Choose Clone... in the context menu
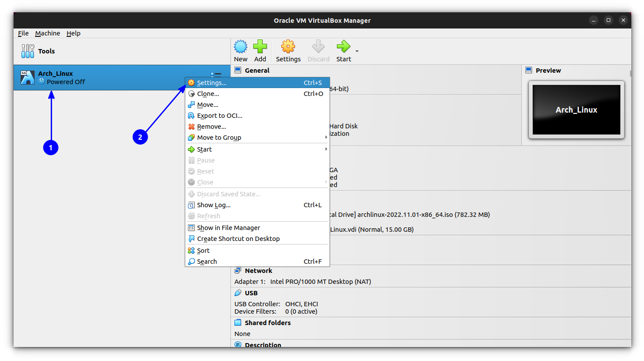The image size is (644, 361). pyautogui.click(x=257, y=94)
